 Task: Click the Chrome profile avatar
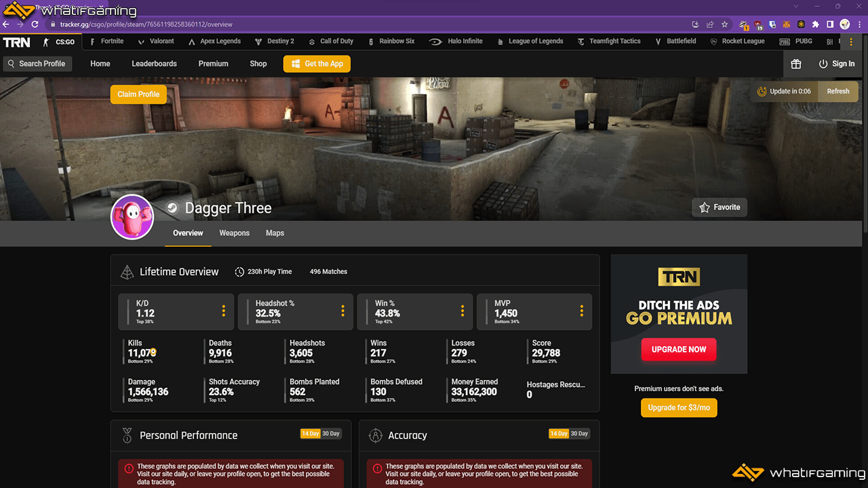[845, 24]
